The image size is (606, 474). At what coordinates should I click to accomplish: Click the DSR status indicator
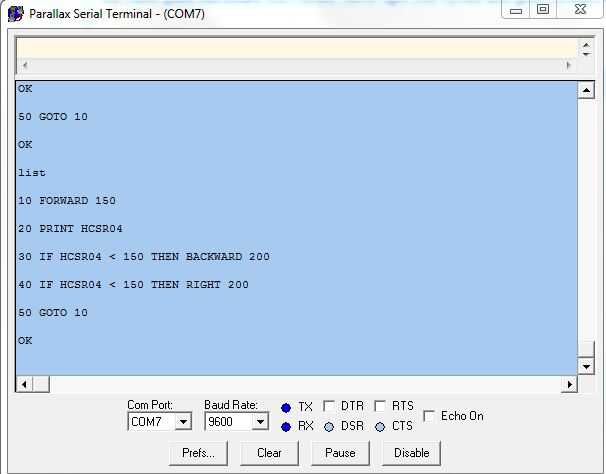tap(329, 427)
